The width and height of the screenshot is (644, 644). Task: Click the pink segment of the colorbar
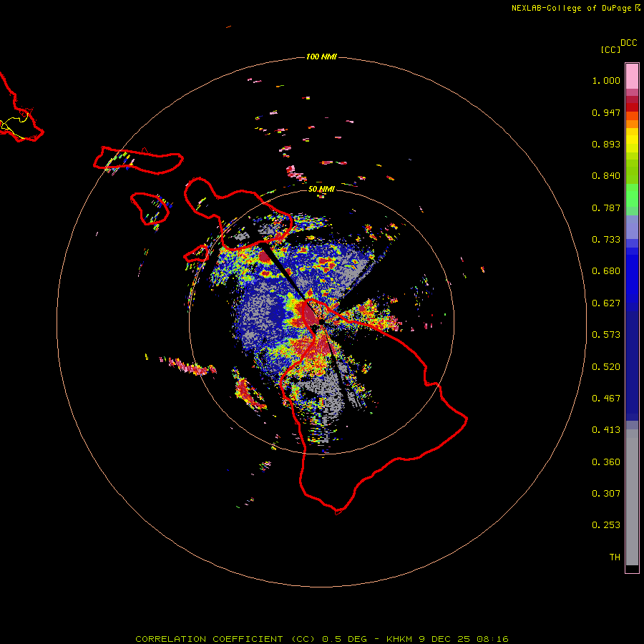coord(632,76)
